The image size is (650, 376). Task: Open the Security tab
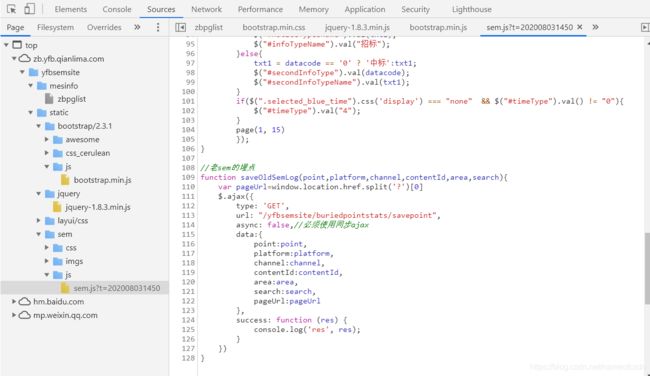415,9
